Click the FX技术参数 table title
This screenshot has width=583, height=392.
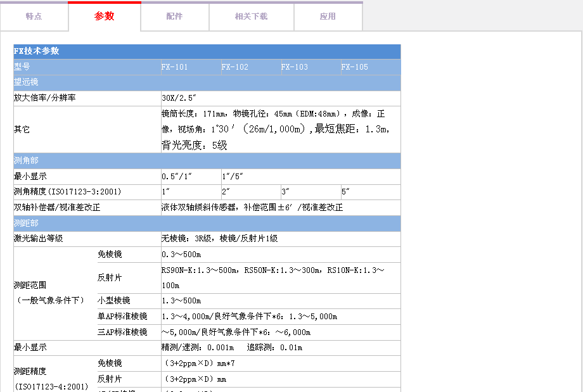click(37, 51)
